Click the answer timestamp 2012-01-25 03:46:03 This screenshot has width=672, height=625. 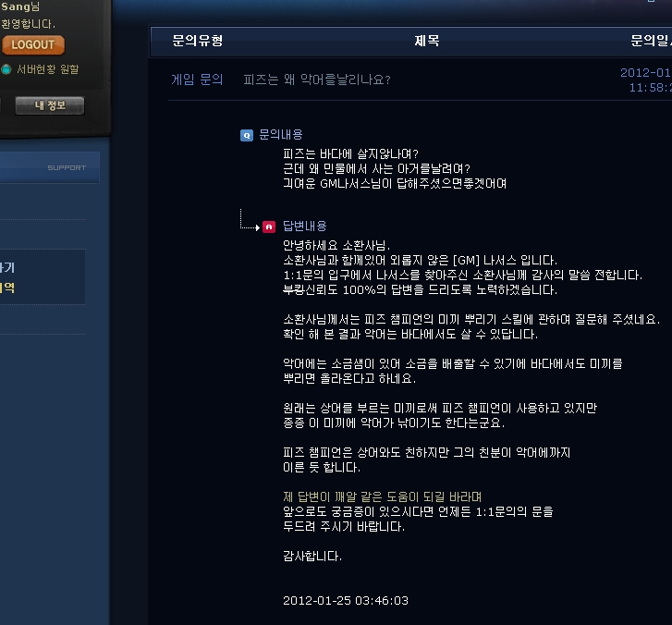coord(346,601)
